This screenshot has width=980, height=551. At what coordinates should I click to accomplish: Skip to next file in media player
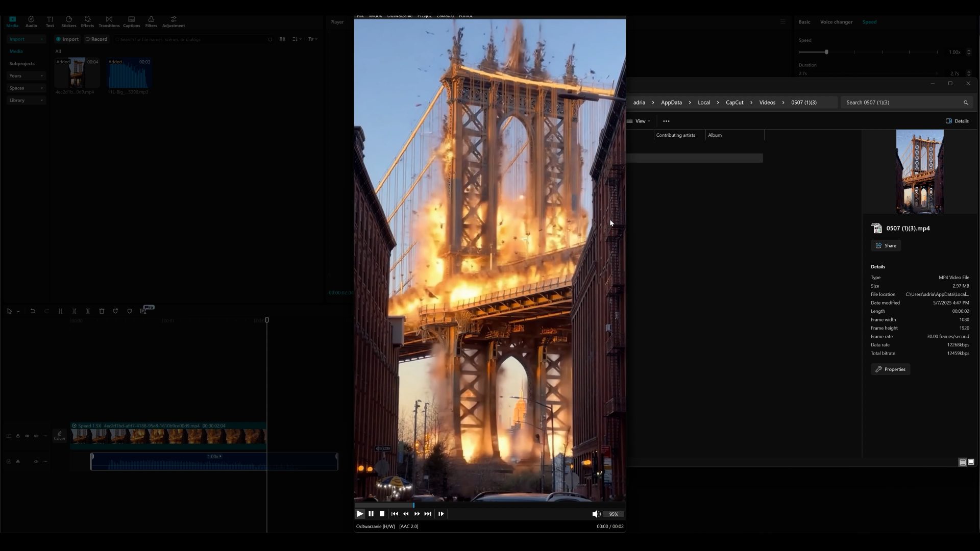pyautogui.click(x=428, y=514)
